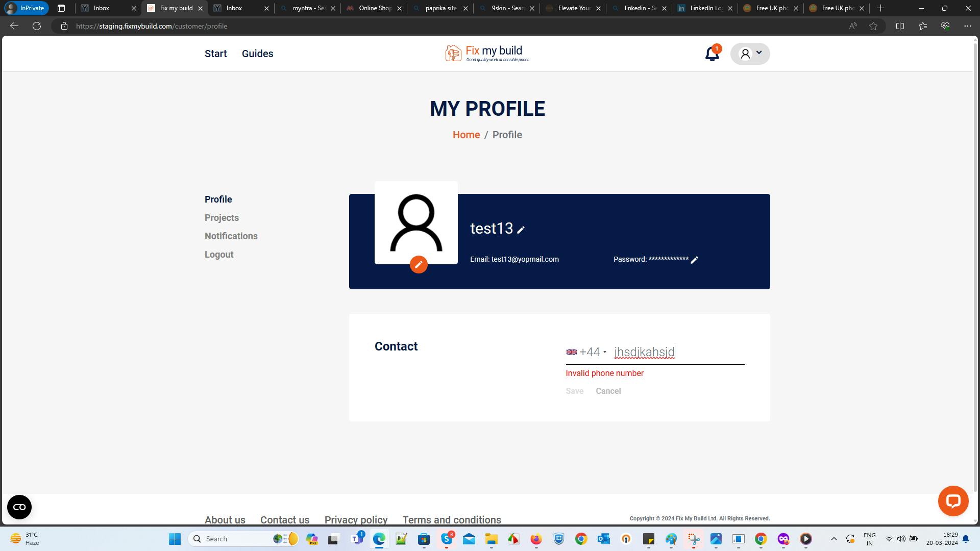
Task: Open the orange live chat bubble
Action: coord(953,501)
